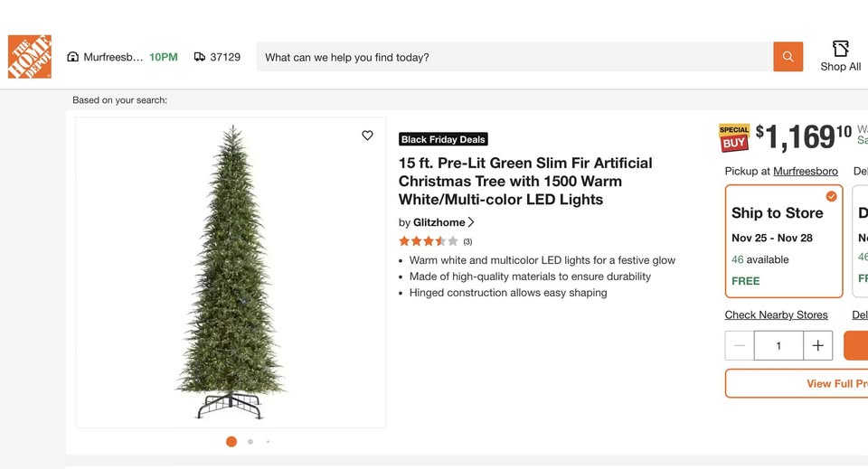Save tree to favorites with heart icon

click(x=367, y=136)
